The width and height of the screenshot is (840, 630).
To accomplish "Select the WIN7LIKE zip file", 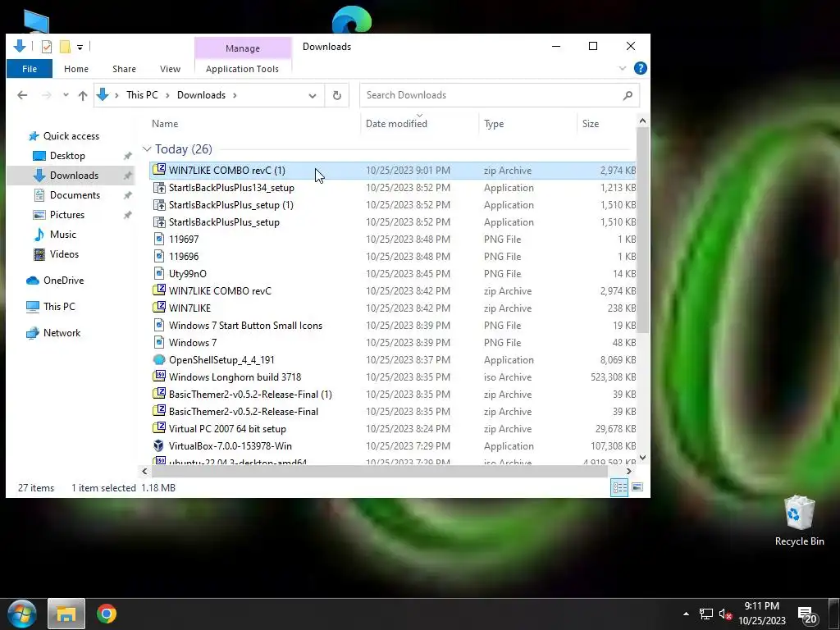I will [189, 308].
